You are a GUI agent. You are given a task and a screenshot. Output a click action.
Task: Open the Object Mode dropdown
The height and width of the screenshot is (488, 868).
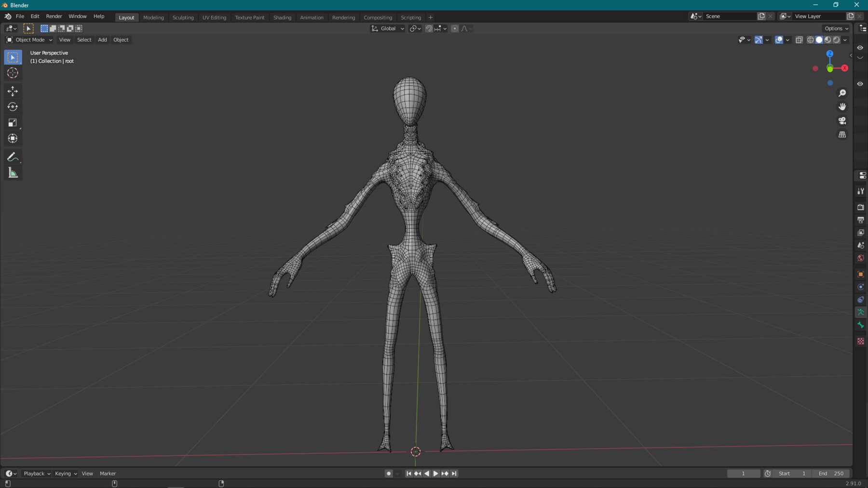[29, 40]
